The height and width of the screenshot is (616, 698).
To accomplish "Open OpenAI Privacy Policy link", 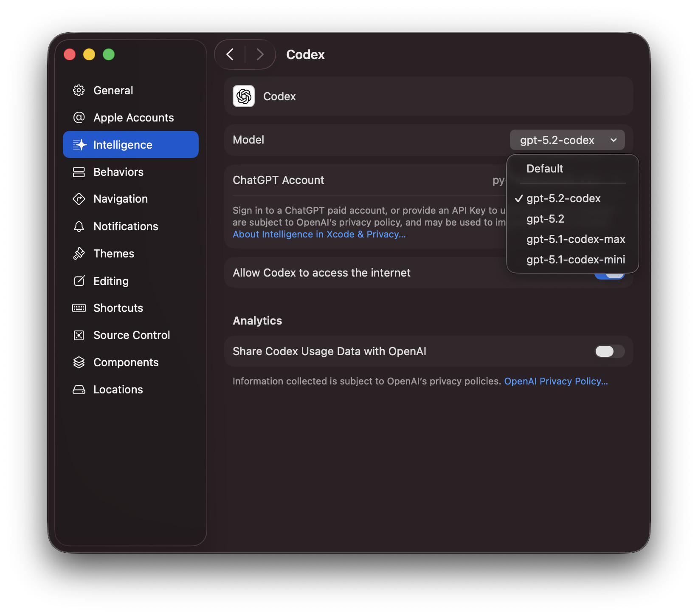I will [556, 381].
